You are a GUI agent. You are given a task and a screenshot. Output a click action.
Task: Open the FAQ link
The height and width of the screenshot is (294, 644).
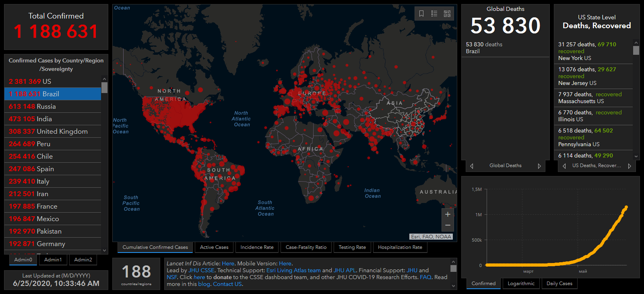[x=425, y=277]
